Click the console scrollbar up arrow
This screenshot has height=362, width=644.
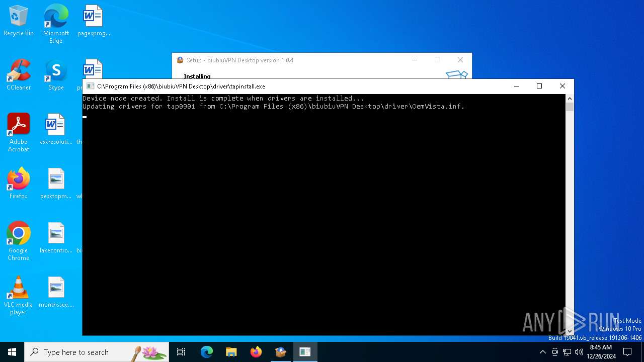570,98
